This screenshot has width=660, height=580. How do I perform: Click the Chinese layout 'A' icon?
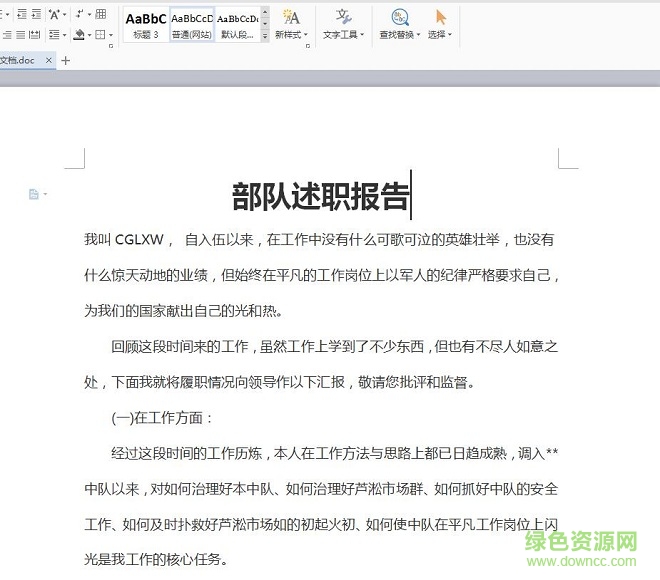[54, 14]
